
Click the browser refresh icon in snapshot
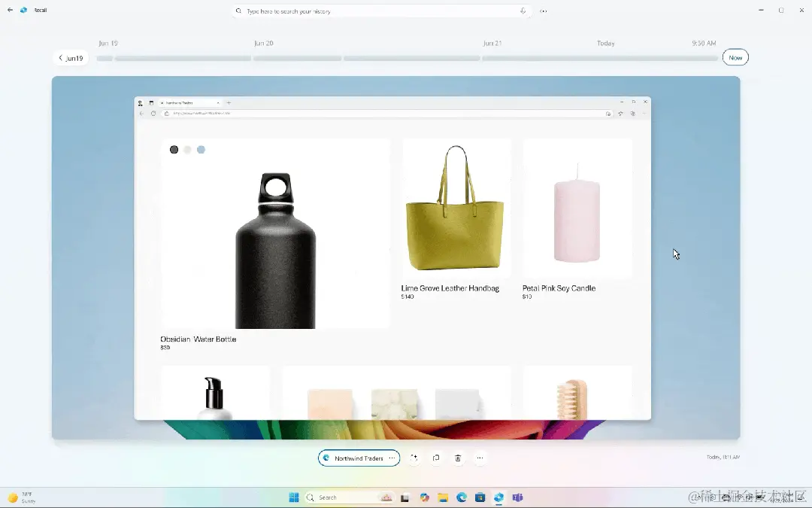pyautogui.click(x=153, y=114)
